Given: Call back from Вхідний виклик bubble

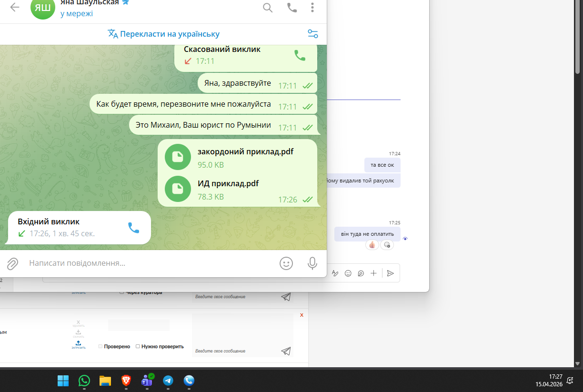Looking at the screenshot, I should pyautogui.click(x=133, y=228).
